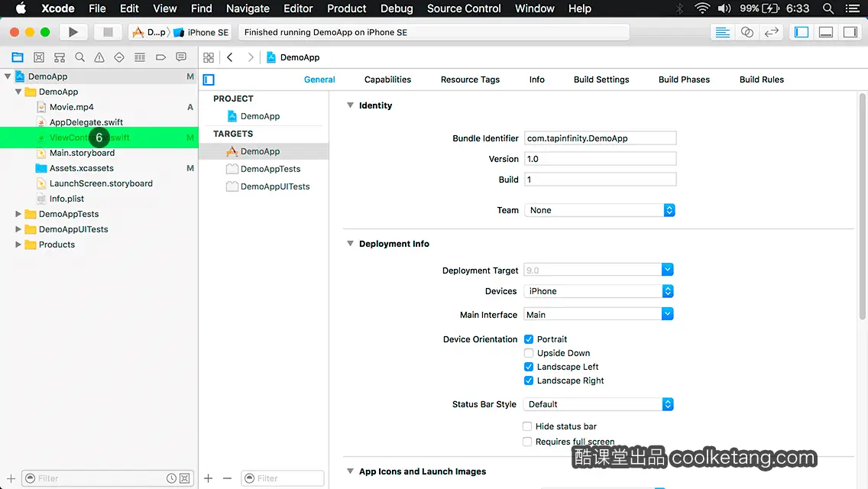Select the iPhone SE run destination
This screenshot has height=489, width=868.
(x=201, y=32)
